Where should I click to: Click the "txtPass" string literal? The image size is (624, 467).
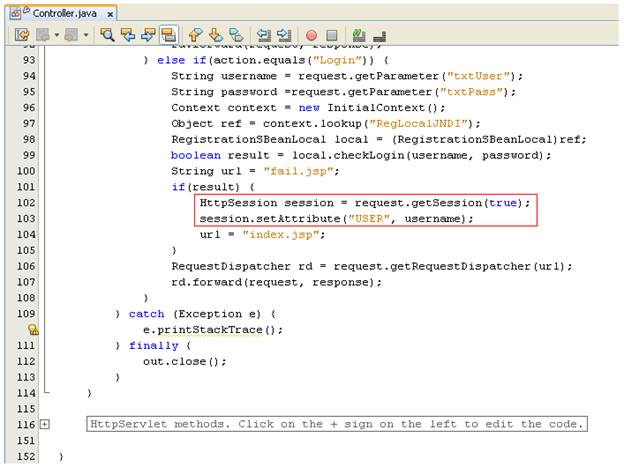pyautogui.click(x=471, y=92)
